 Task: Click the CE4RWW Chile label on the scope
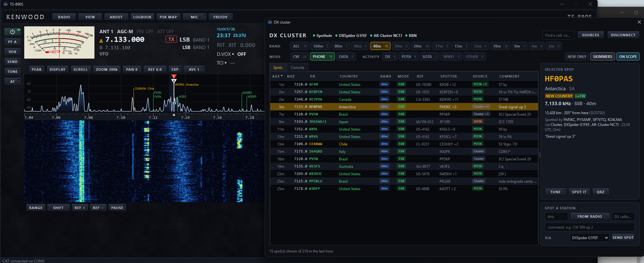click(x=144, y=89)
